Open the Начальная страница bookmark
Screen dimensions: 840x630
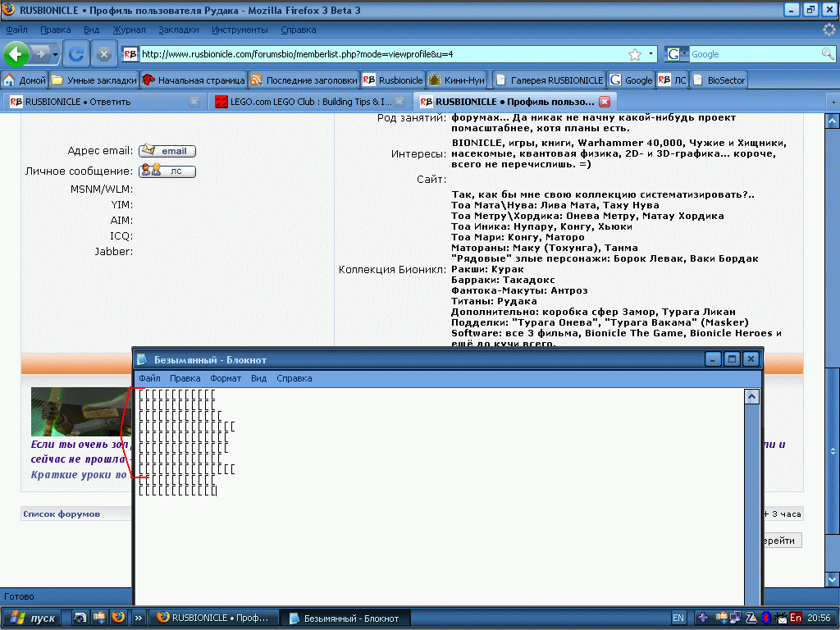coord(194,80)
